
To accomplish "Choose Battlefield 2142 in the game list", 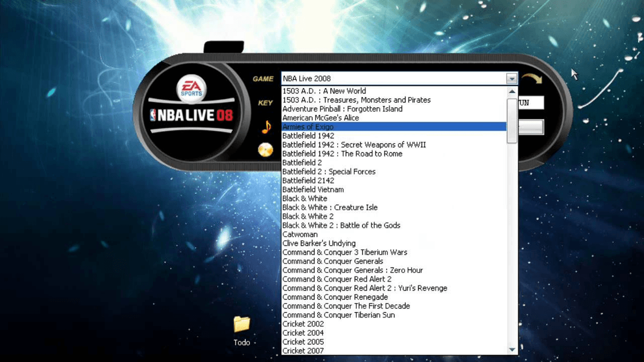I will coord(309,181).
